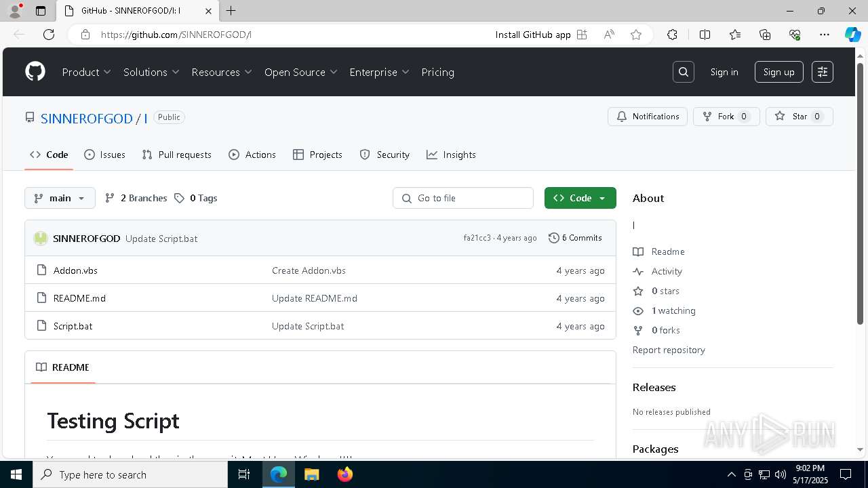Switch to the Issues tab

(104, 155)
